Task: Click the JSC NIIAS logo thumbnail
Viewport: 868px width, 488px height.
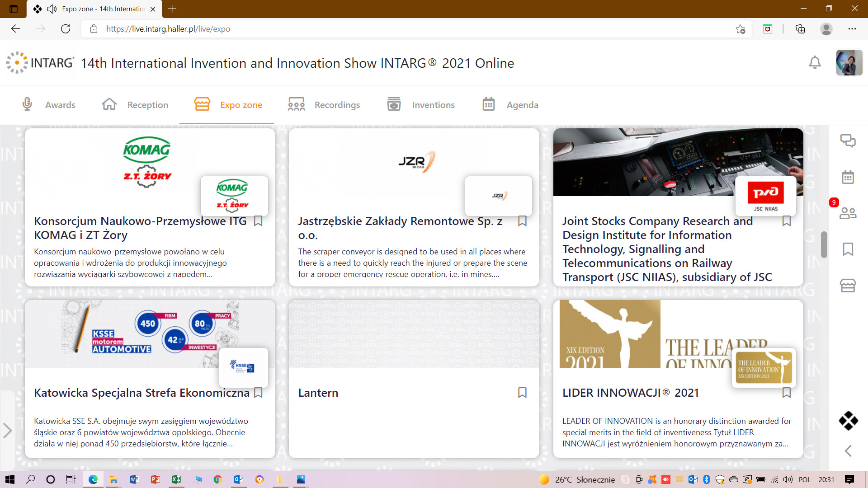Action: click(x=765, y=196)
